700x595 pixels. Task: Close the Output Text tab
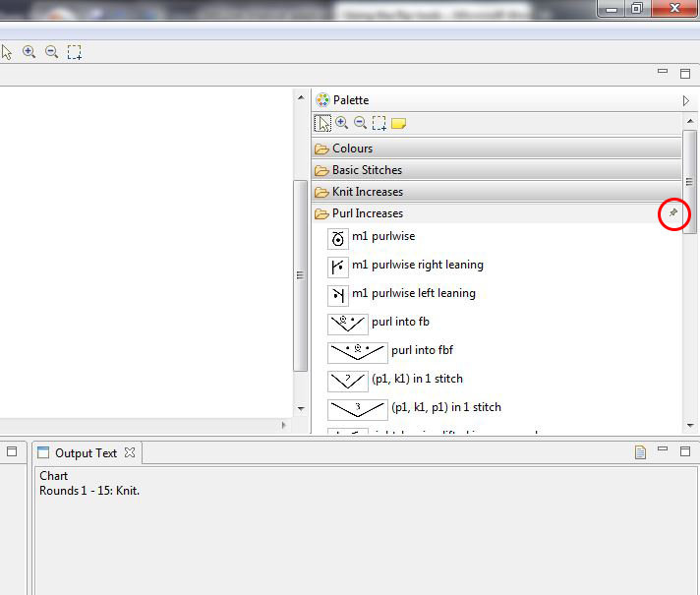pyautogui.click(x=130, y=452)
